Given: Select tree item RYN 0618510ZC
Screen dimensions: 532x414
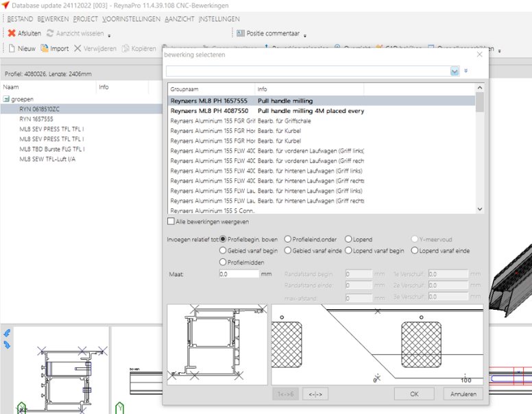Looking at the screenshot, I should pos(39,109).
